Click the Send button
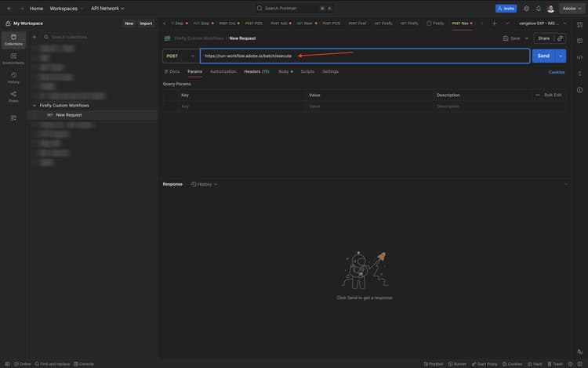The width and height of the screenshot is (588, 368). point(543,56)
